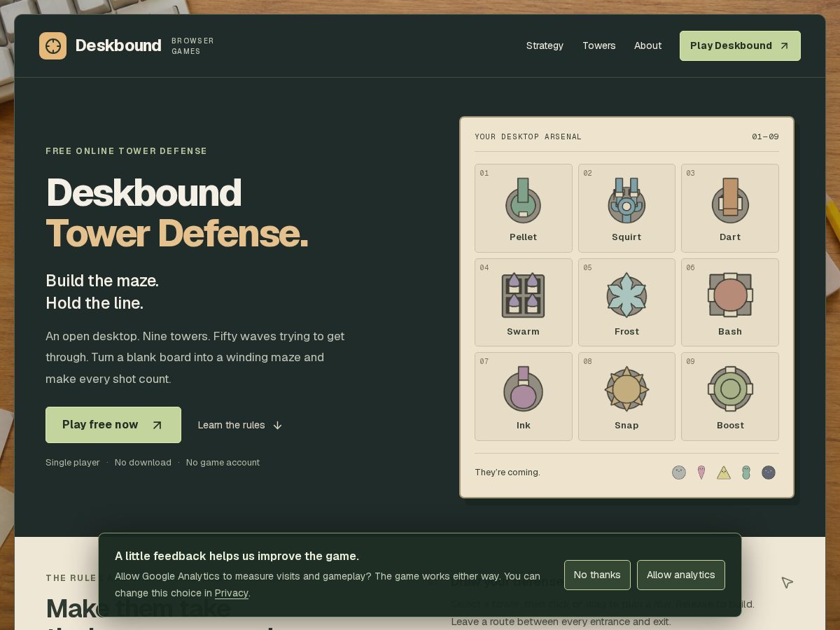Click the yellow triangle creep icon
Image resolution: width=840 pixels, height=630 pixels.
pos(724,472)
